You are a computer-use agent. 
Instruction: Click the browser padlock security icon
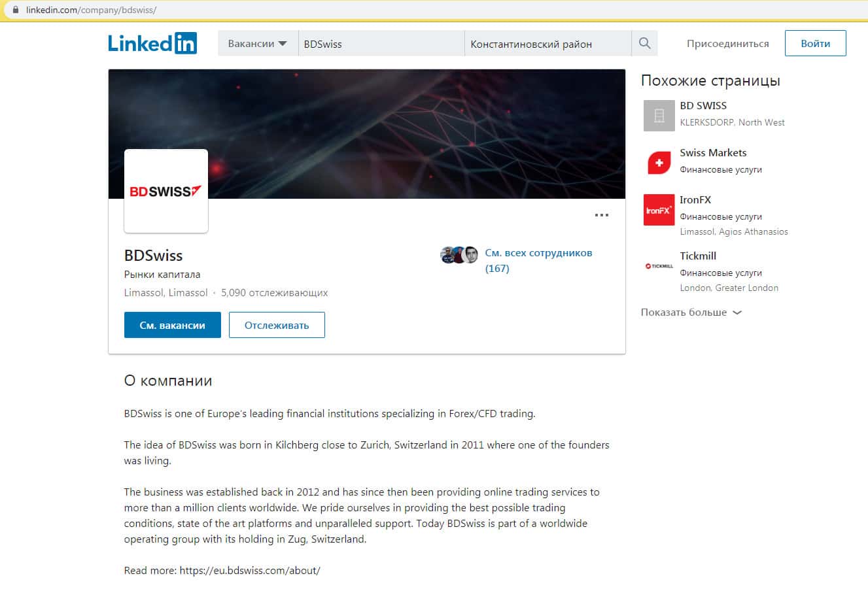16,10
